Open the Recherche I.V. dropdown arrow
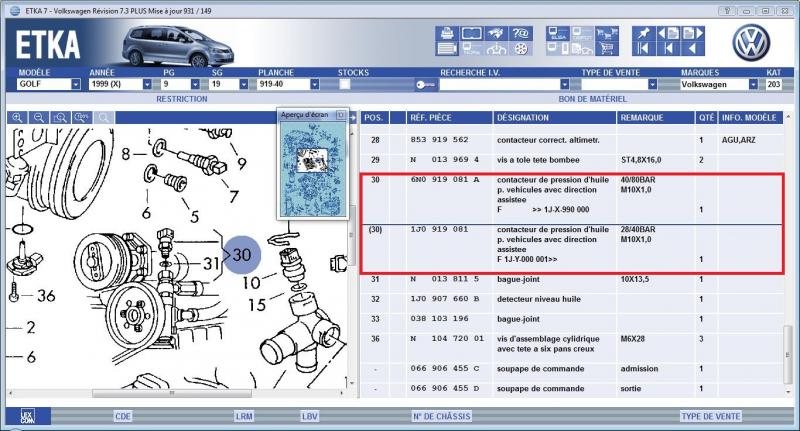 click(x=564, y=84)
